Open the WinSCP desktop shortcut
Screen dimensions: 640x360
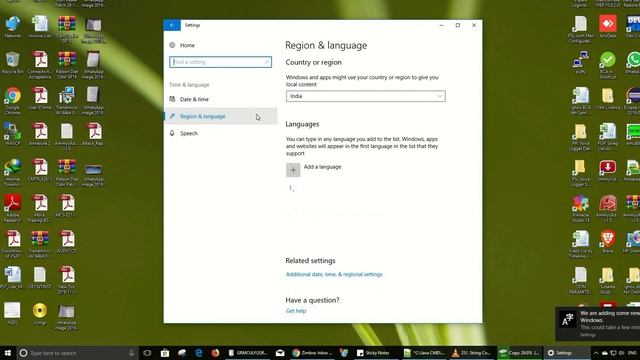[13, 135]
